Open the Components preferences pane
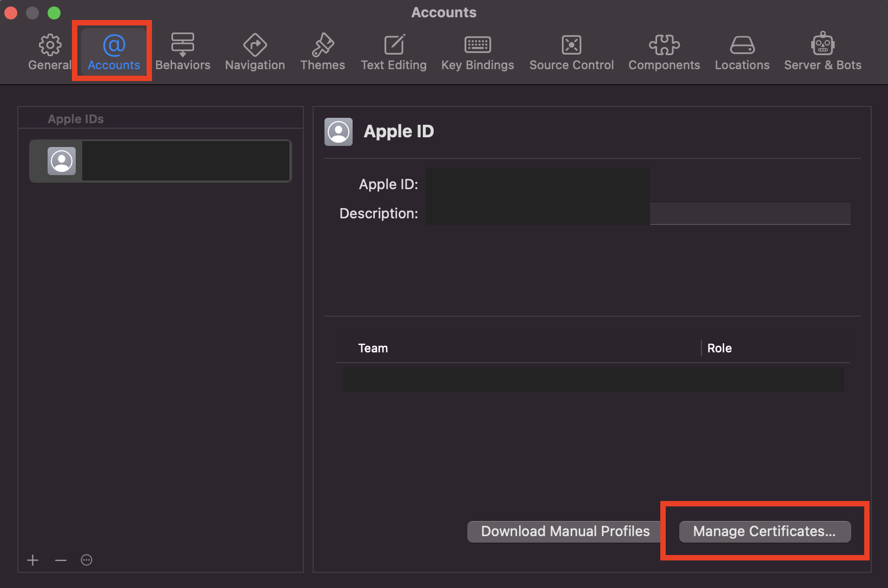 [x=664, y=52]
